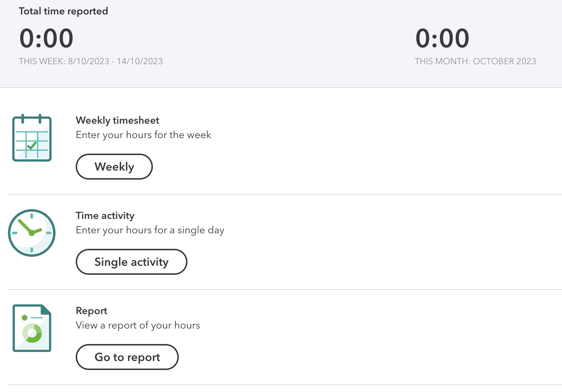Click the Time activity clock icon

click(x=32, y=233)
